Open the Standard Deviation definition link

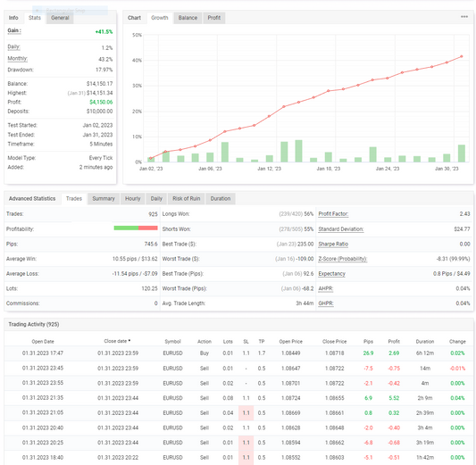click(x=341, y=229)
